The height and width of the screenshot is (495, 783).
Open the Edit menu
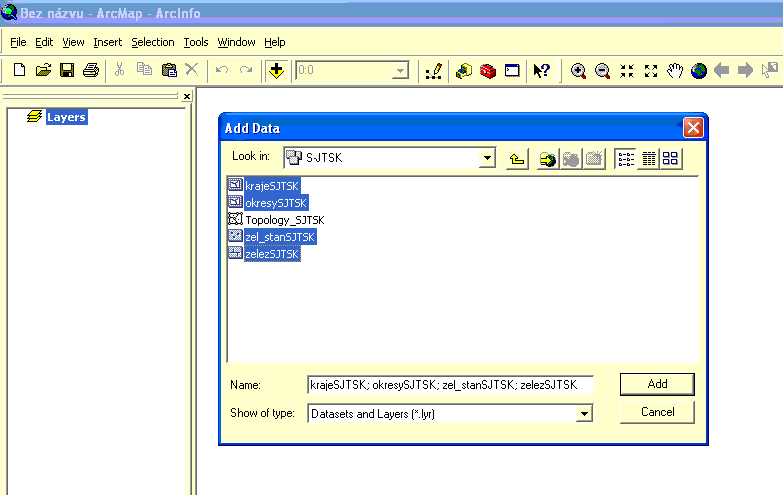pos(44,42)
